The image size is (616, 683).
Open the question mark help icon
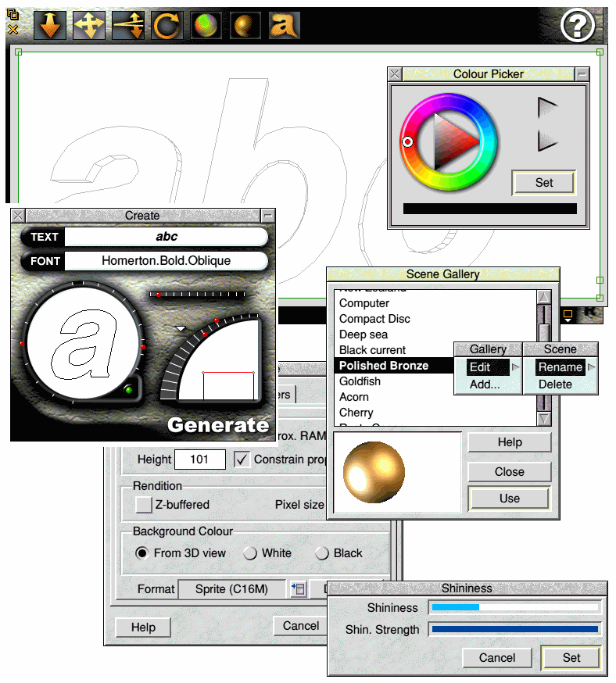click(x=577, y=26)
